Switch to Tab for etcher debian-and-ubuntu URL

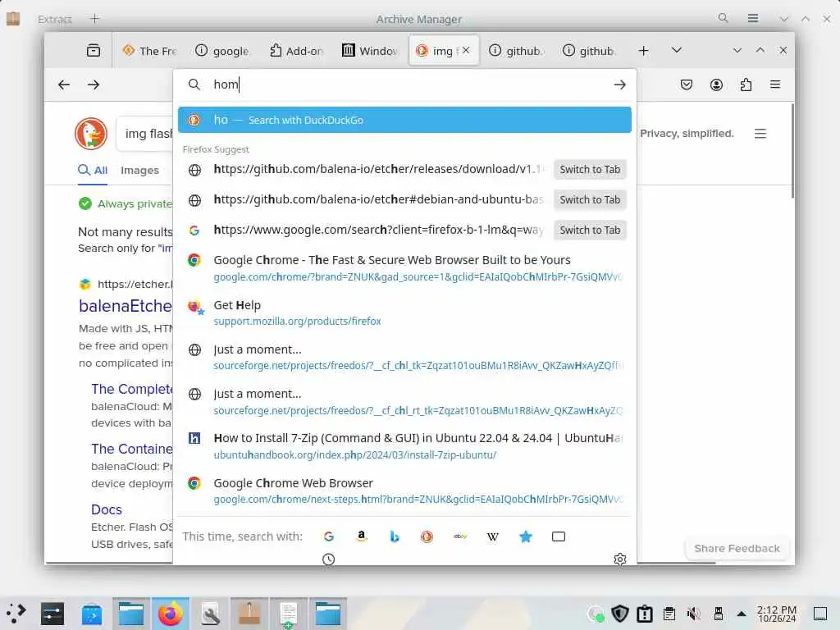(x=590, y=200)
